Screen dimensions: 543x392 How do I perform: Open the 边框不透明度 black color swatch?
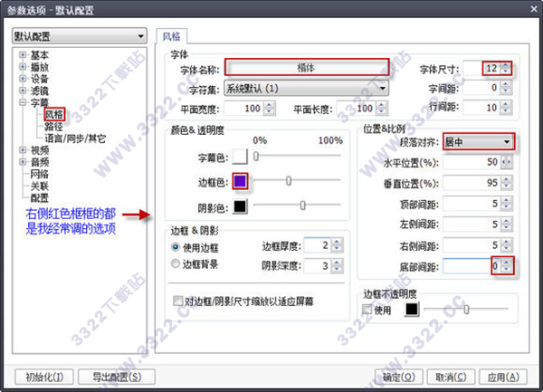coord(412,310)
